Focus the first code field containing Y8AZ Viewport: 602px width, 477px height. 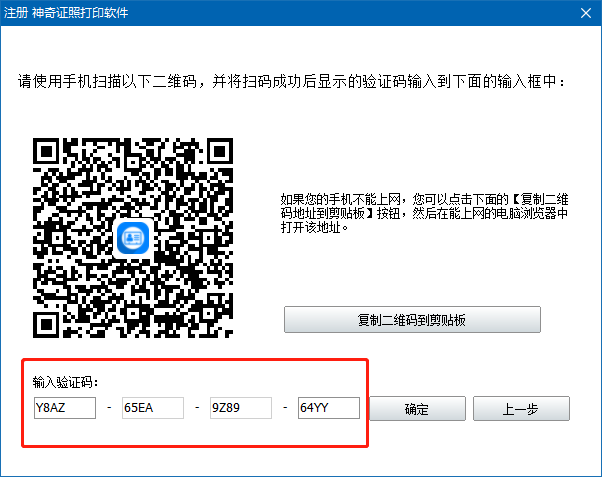click(64, 408)
